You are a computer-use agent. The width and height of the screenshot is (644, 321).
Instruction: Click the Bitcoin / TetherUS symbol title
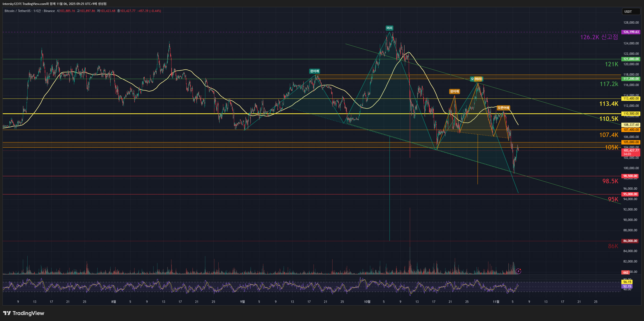tap(17, 11)
